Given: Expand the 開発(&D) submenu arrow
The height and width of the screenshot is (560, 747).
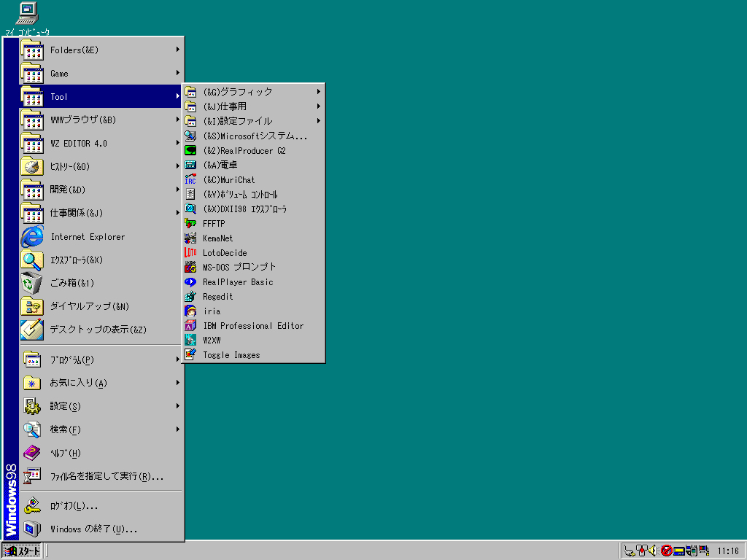Looking at the screenshot, I should click(178, 190).
